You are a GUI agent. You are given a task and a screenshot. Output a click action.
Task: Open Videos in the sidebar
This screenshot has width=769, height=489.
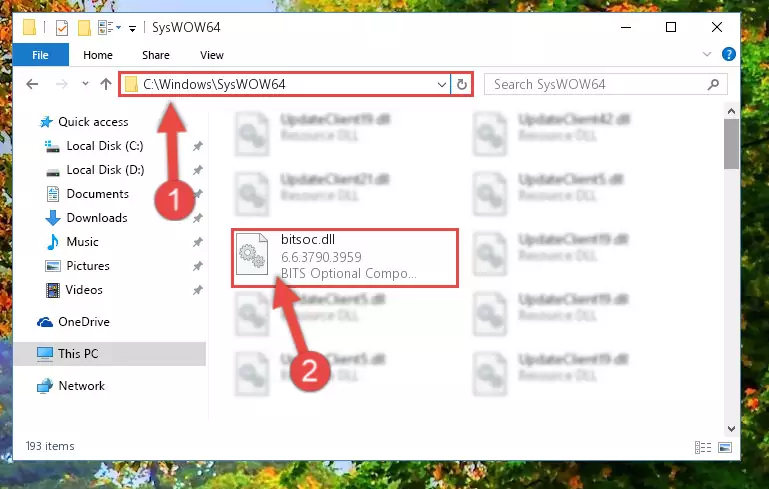pos(84,290)
